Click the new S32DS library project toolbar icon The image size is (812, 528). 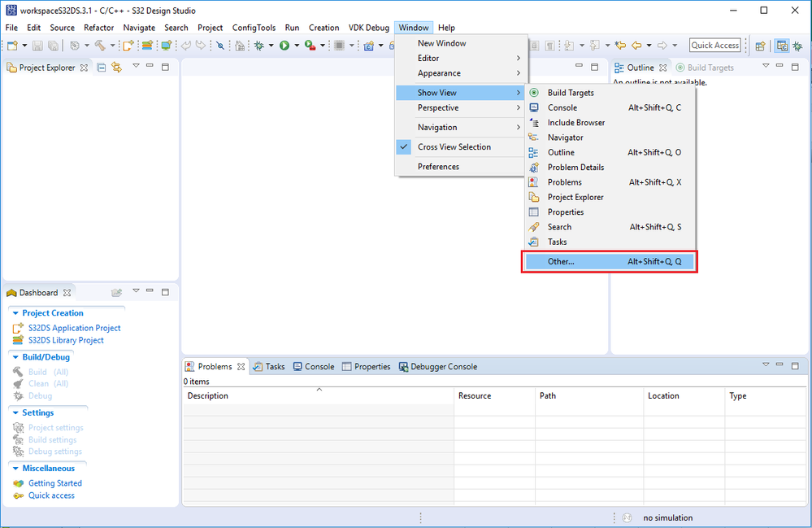(x=147, y=46)
